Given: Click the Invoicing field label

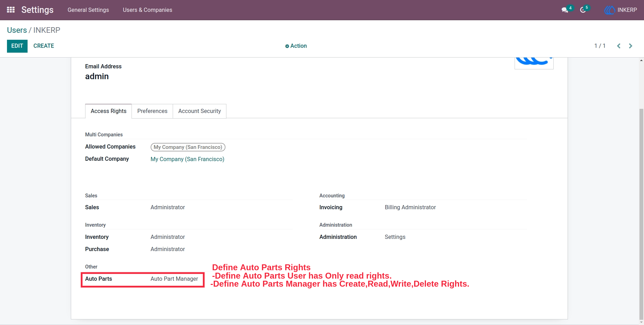Looking at the screenshot, I should click(x=331, y=207).
